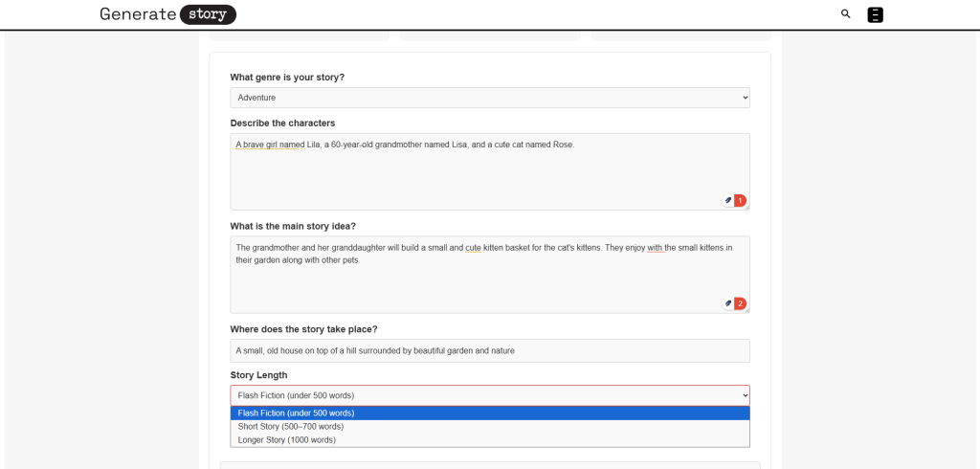The width and height of the screenshot is (980, 469).
Task: Click the search magnifier icon in header
Action: pyautogui.click(x=845, y=14)
